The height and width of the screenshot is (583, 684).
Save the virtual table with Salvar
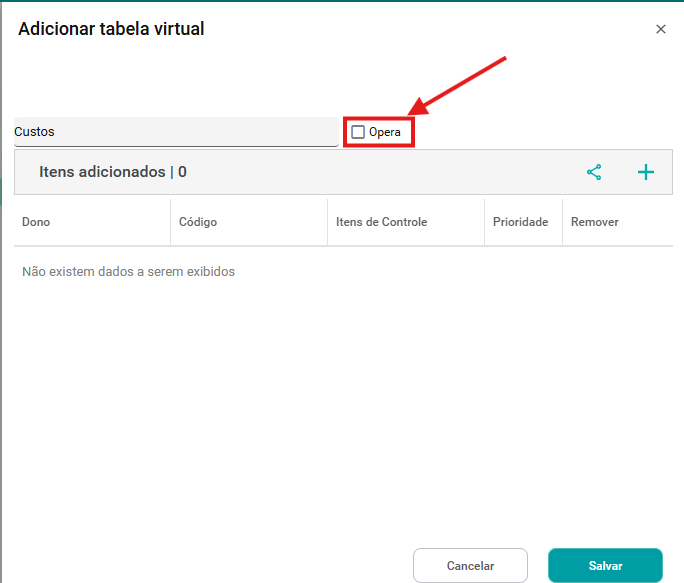click(605, 565)
